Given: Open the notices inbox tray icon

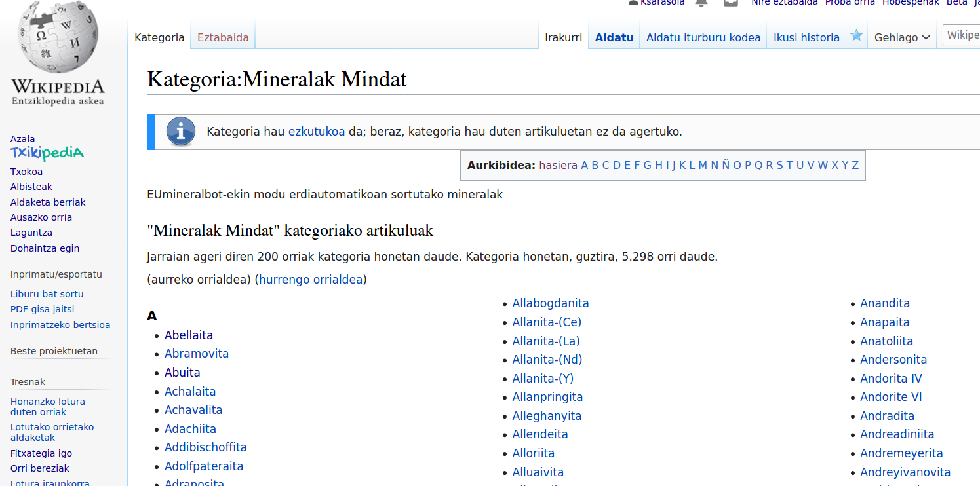Looking at the screenshot, I should tap(731, 3).
